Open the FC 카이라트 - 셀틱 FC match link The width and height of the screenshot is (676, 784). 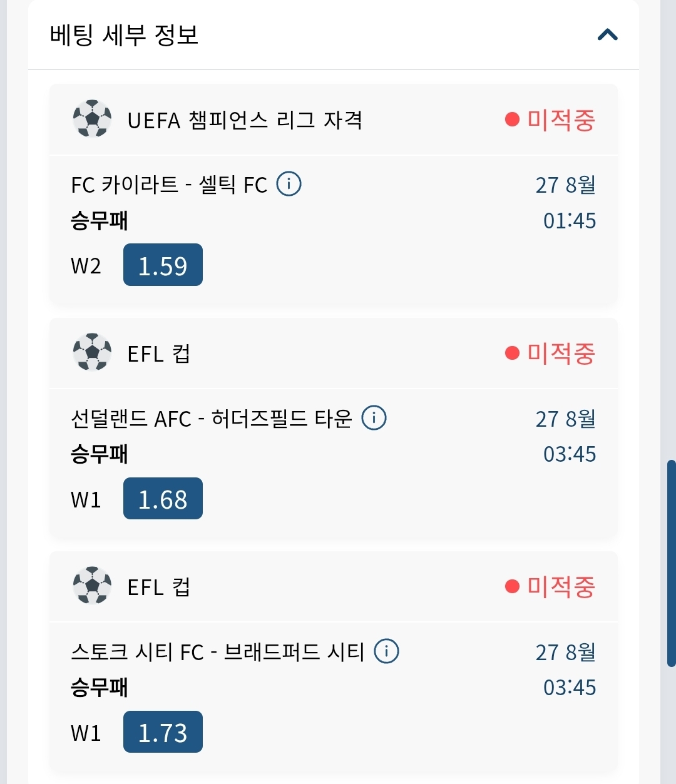[169, 185]
